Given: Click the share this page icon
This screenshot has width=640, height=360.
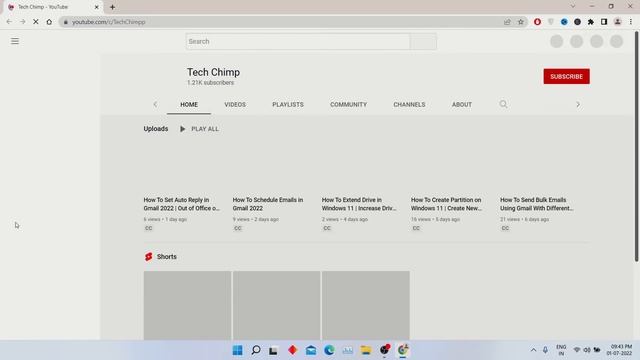Looking at the screenshot, I should 507,22.
